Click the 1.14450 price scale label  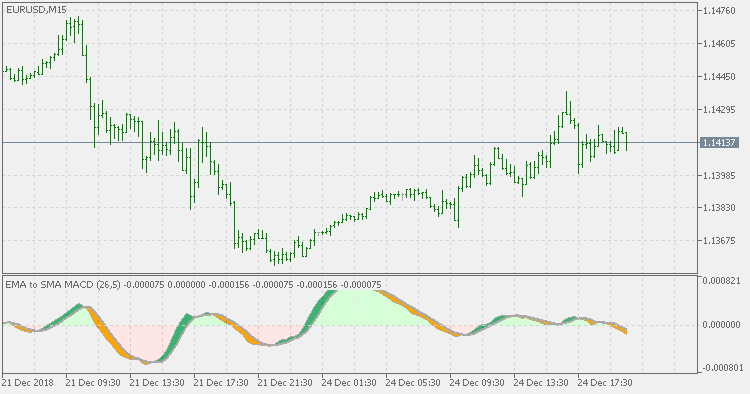(719, 77)
